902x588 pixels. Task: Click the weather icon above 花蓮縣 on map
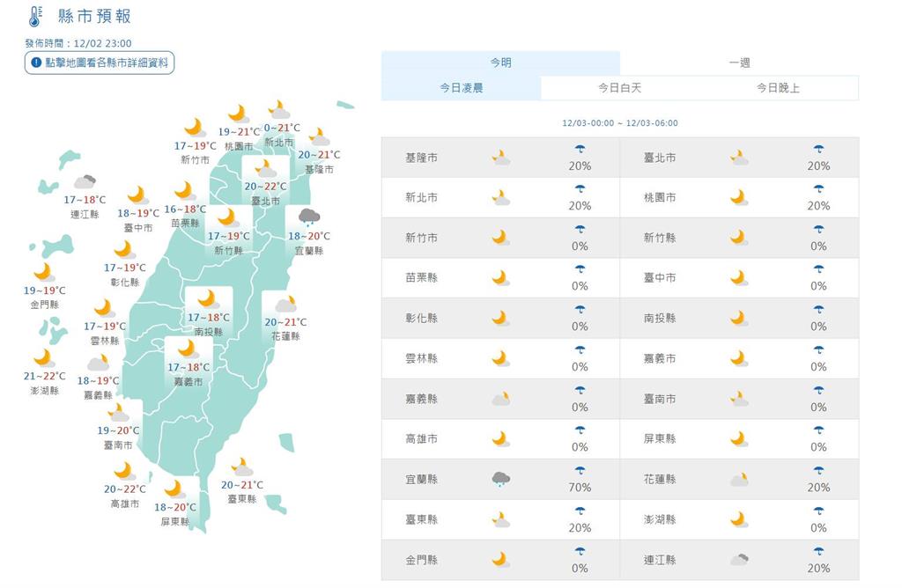[x=285, y=305]
